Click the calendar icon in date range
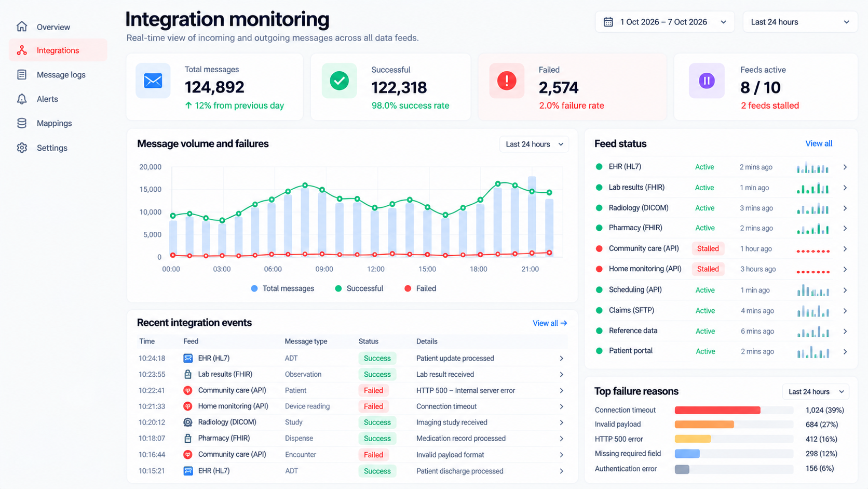This screenshot has width=868, height=489. point(608,22)
